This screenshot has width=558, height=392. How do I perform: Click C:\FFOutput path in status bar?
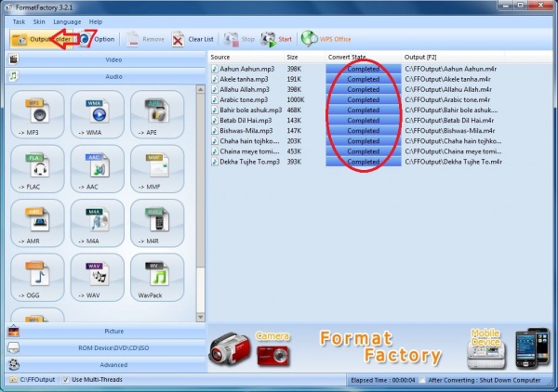38,380
